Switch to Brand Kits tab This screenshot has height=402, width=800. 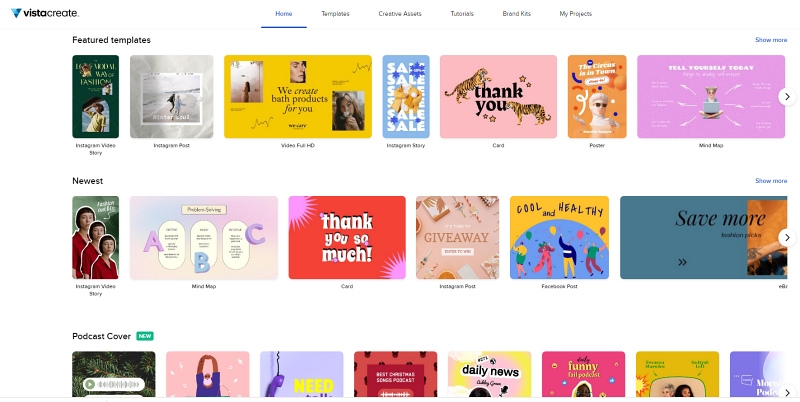coord(516,14)
